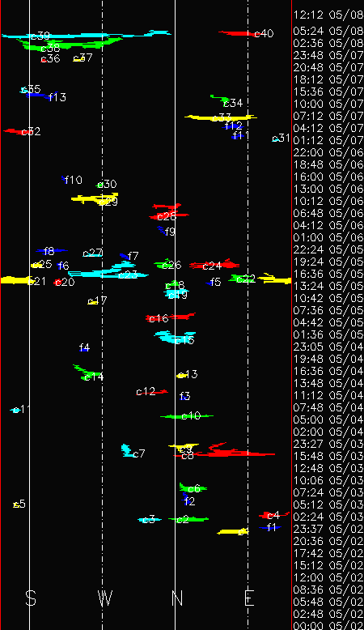Click the W direction axis label

tap(105, 598)
